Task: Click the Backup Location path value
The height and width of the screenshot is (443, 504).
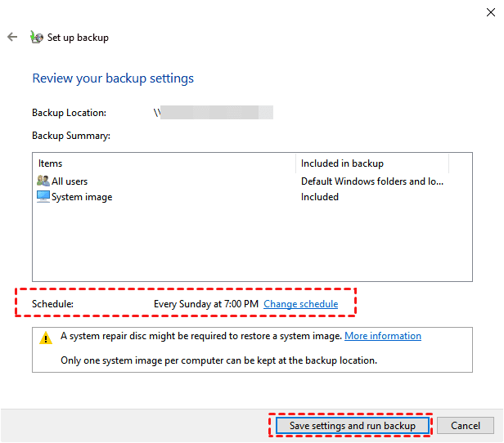Action: click(213, 113)
